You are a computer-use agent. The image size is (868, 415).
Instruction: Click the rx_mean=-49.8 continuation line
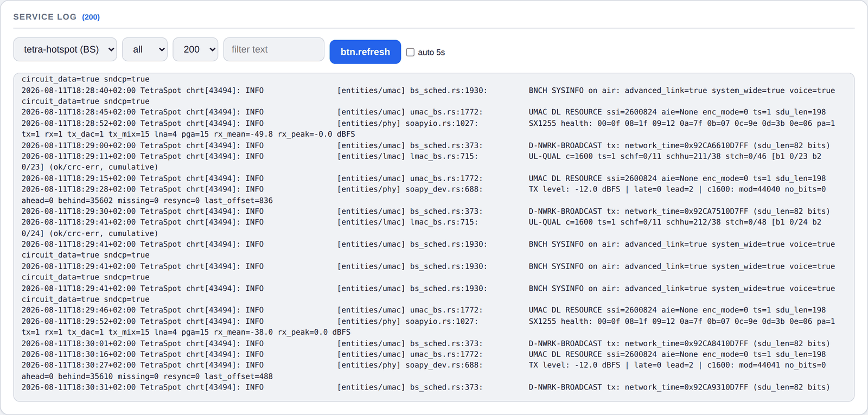click(x=188, y=134)
